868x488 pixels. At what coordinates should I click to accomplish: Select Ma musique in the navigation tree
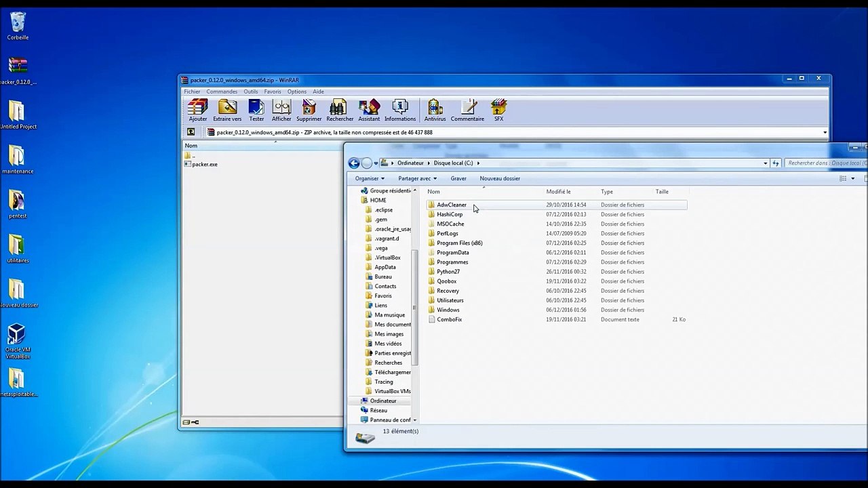tap(389, 314)
